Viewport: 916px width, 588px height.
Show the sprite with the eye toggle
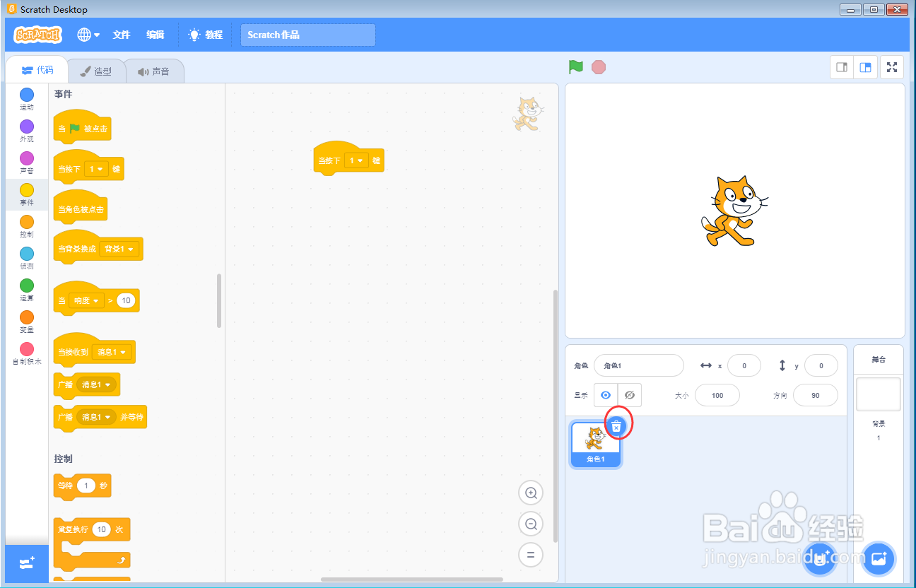pyautogui.click(x=606, y=395)
